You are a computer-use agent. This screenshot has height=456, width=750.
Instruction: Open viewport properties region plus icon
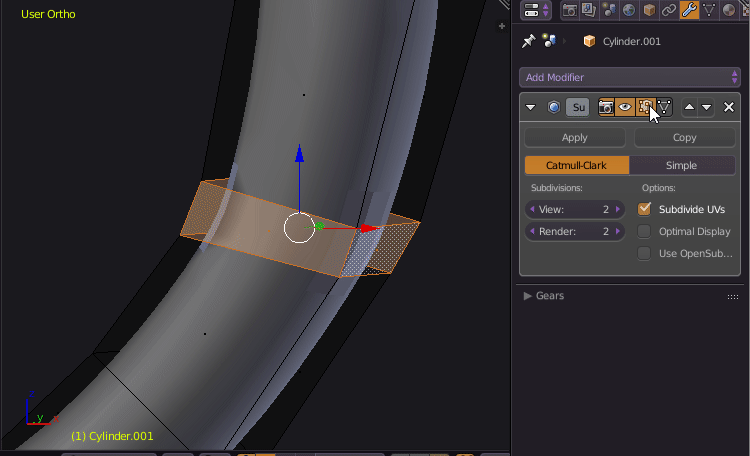pyautogui.click(x=502, y=26)
